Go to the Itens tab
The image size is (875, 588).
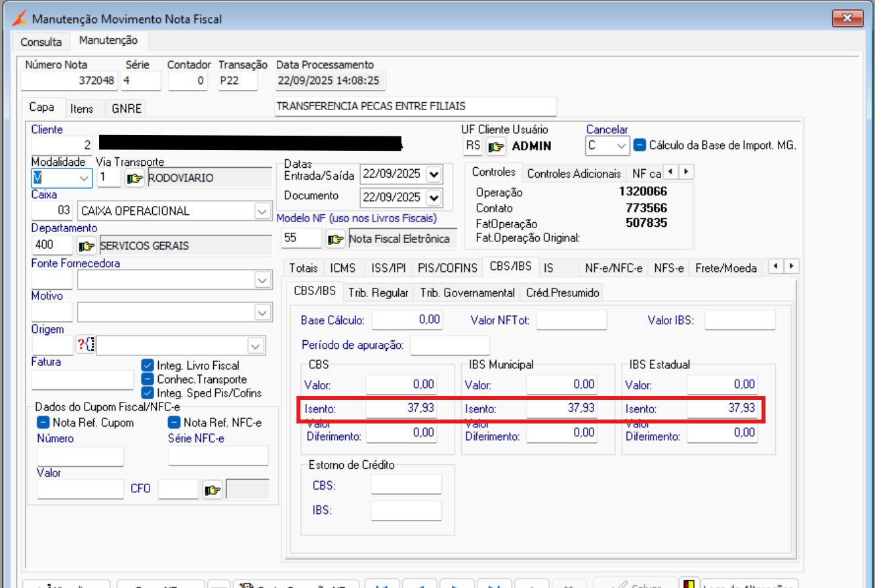[82, 109]
